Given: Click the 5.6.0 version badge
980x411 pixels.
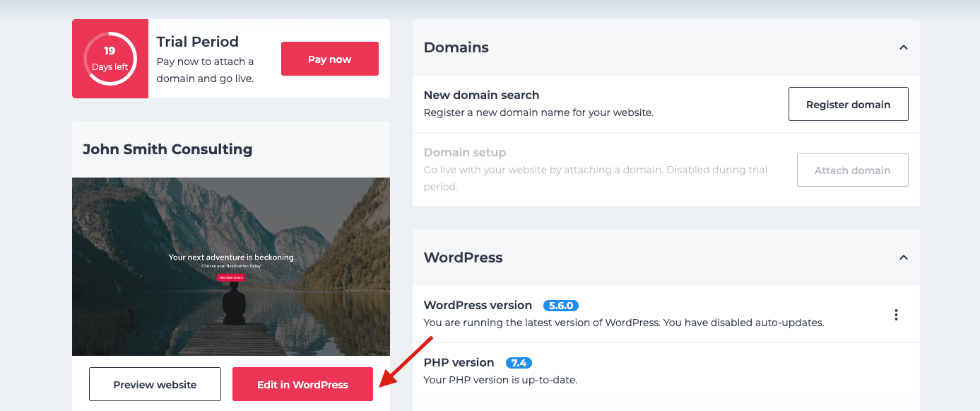Looking at the screenshot, I should pos(561,306).
